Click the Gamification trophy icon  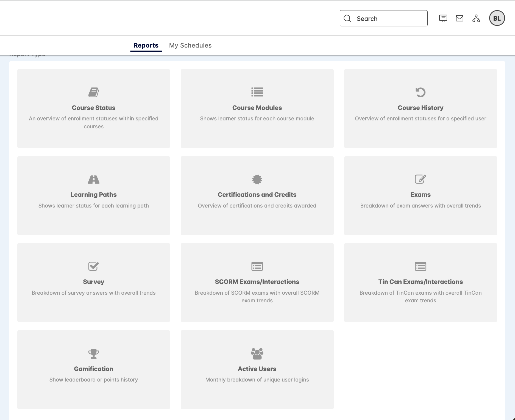[93, 353]
